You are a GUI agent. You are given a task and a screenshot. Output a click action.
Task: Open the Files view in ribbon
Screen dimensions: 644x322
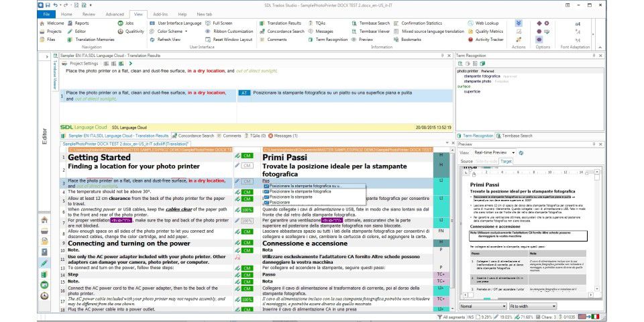48,40
